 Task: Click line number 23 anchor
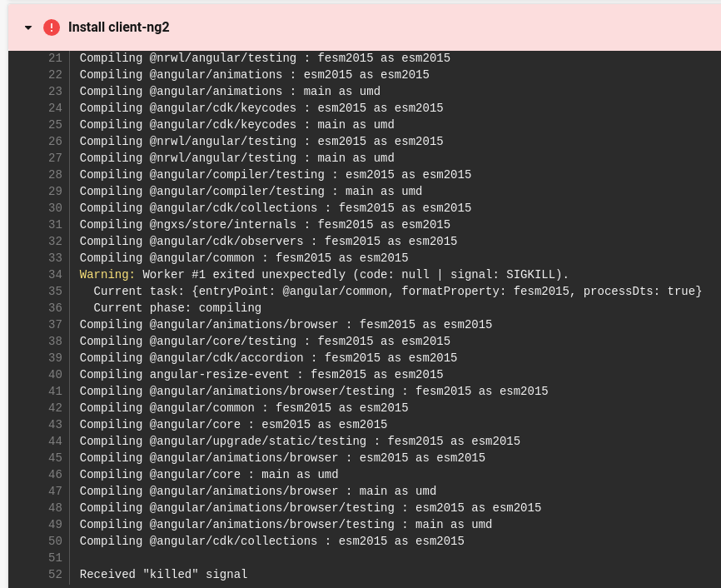[x=55, y=92]
